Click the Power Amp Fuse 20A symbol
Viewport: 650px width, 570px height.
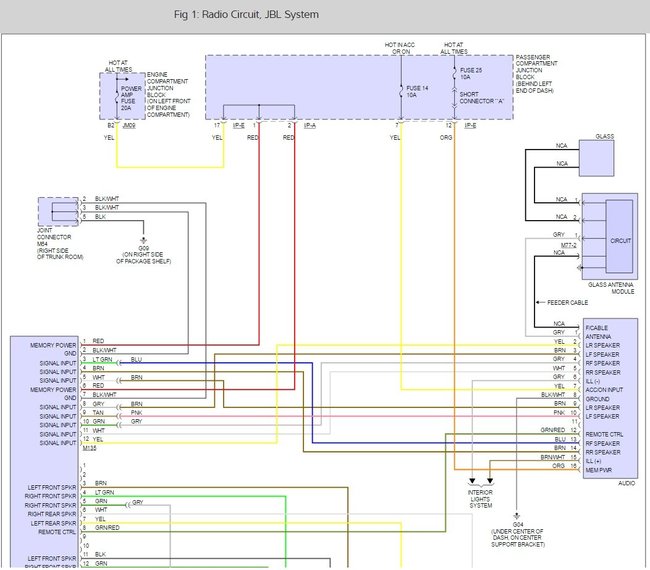(118, 95)
